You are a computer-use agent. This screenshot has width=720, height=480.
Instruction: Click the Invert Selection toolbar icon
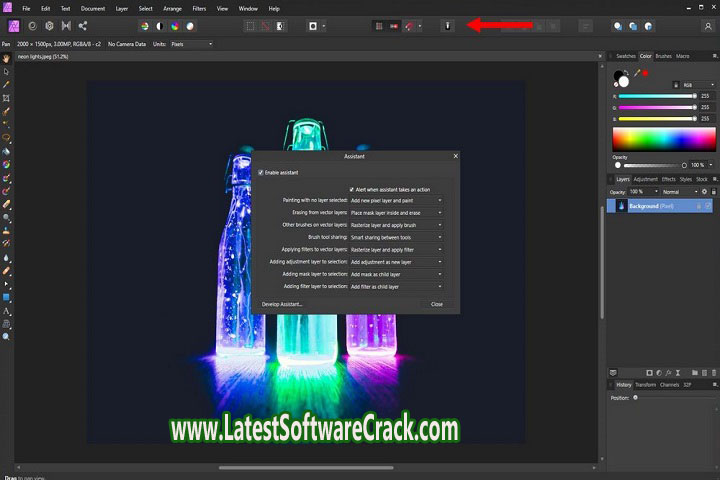coord(280,26)
